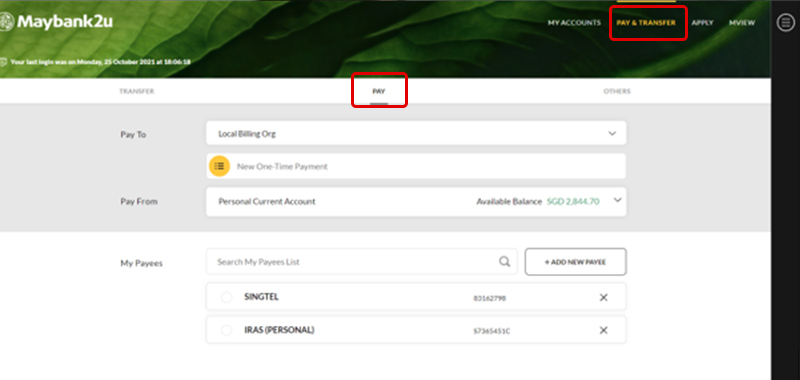Click SINGTEL account number 83162798

(489, 298)
